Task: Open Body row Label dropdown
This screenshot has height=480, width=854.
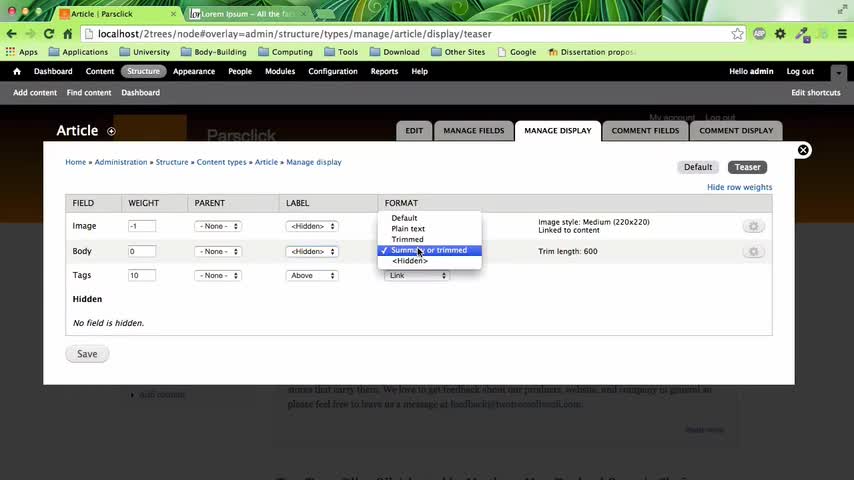Action: [312, 252]
